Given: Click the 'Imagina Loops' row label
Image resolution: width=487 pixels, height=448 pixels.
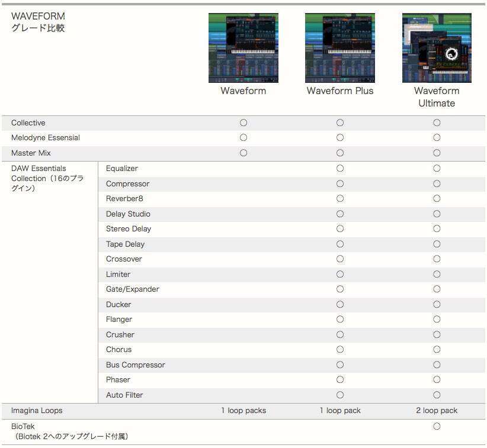Looking at the screenshot, I should [37, 411].
